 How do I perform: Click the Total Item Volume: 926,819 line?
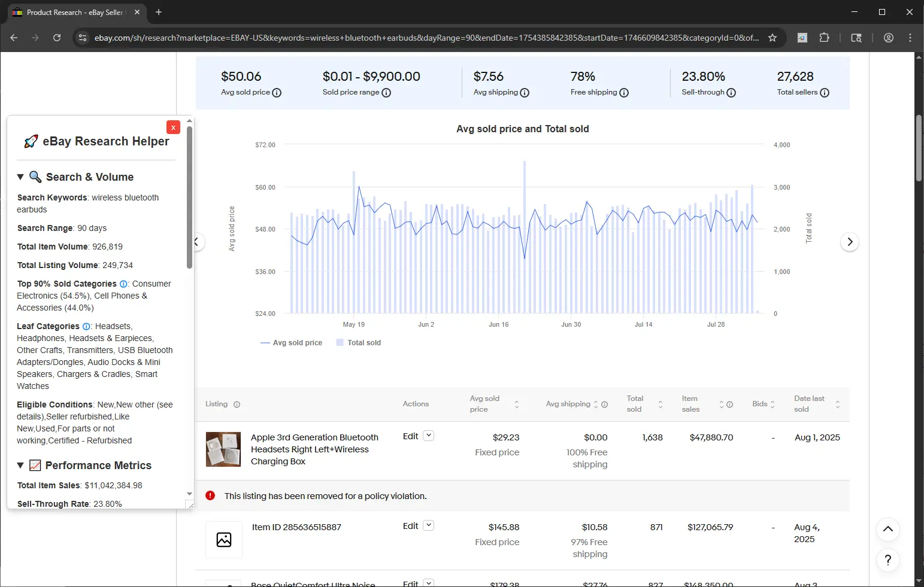pos(70,247)
